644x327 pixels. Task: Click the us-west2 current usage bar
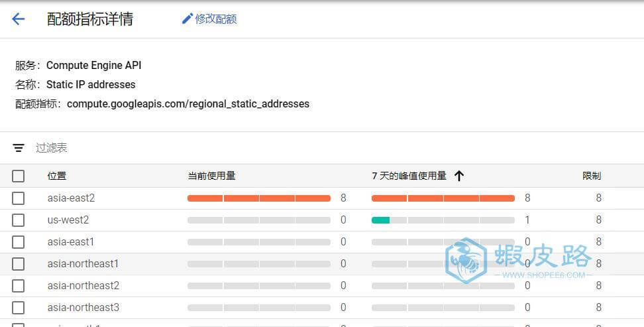pyautogui.click(x=259, y=220)
